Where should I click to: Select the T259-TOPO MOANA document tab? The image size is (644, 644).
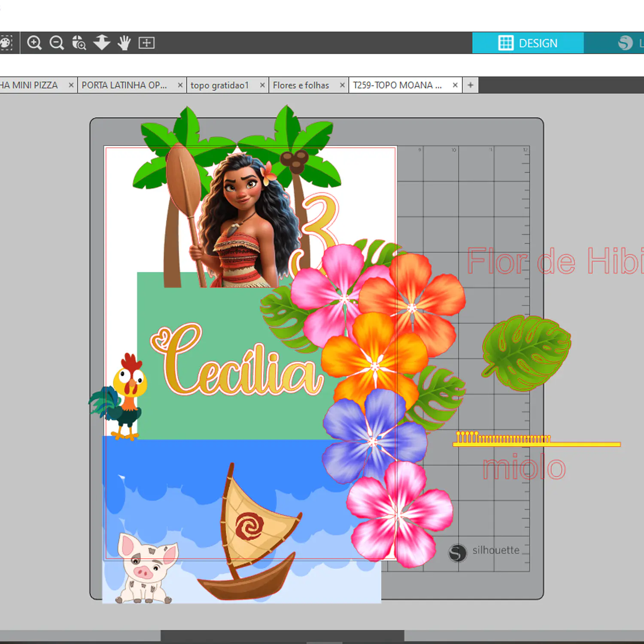[x=397, y=85]
